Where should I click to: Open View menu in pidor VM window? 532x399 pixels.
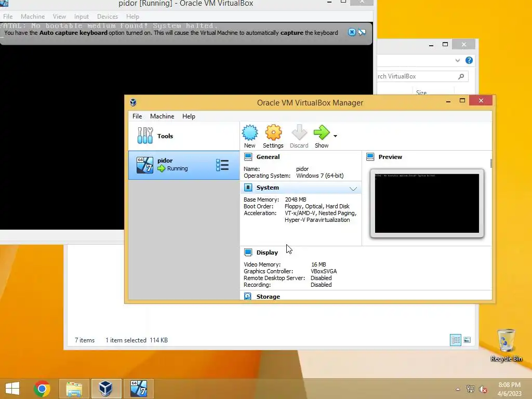(x=59, y=16)
